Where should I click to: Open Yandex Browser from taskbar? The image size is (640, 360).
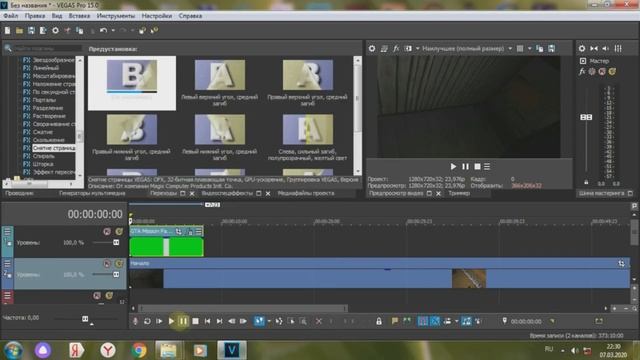point(108,350)
